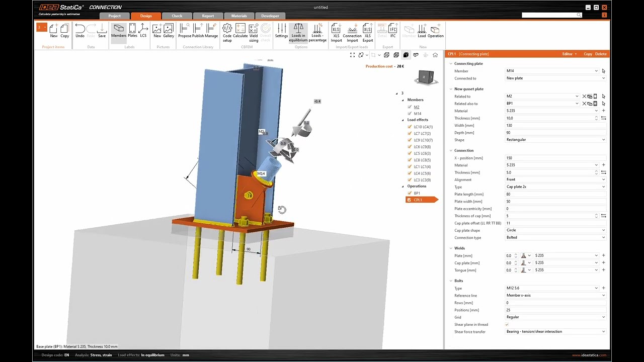This screenshot has width=644, height=362.
Task: Open the Editor menu in CPL1 header
Action: (569, 54)
